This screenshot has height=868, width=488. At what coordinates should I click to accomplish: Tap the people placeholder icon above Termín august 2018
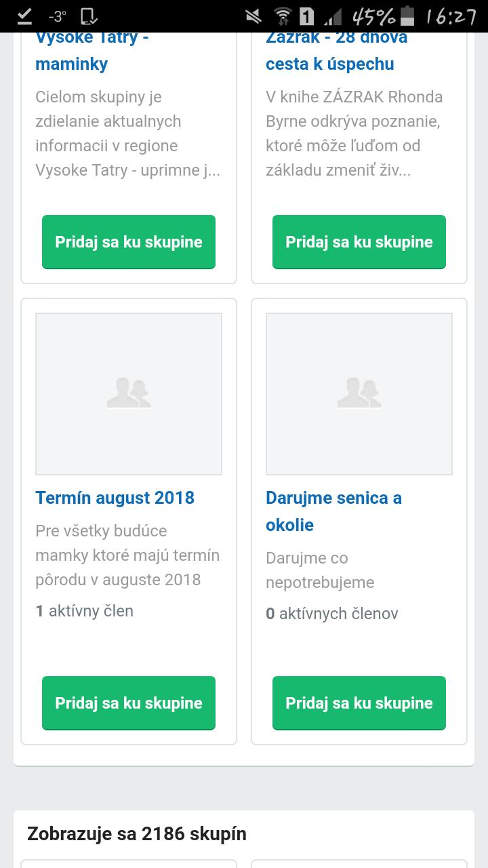(129, 393)
